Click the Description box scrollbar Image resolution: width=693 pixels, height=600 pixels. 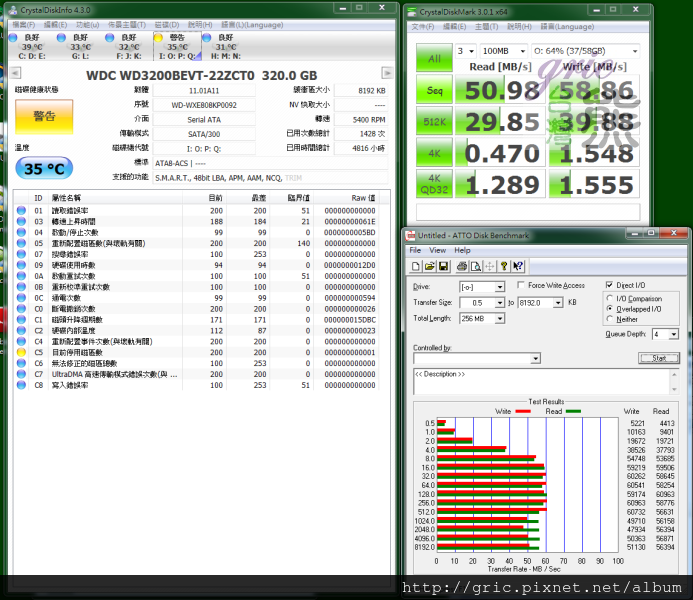click(674, 381)
